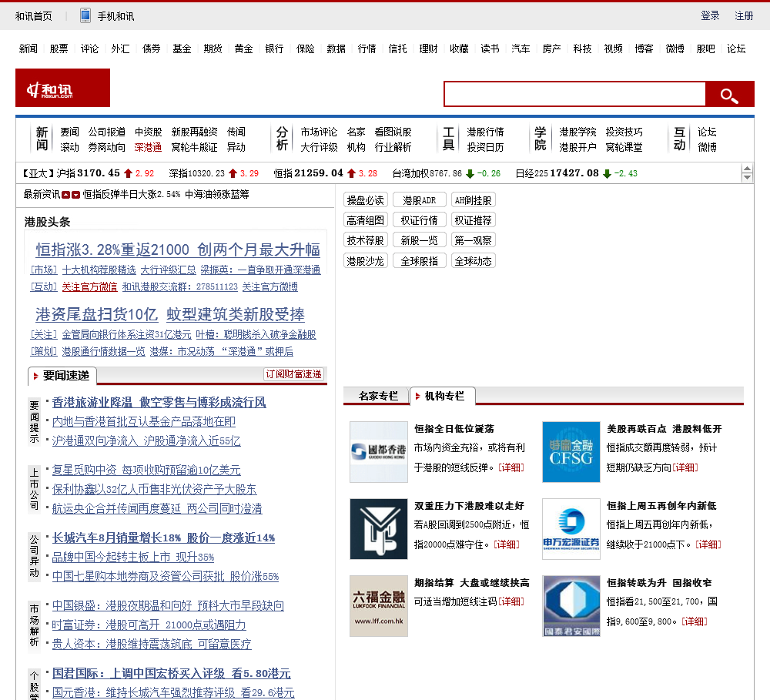Click inside the search text box
Screen dimensions: 770x700
click(574, 94)
